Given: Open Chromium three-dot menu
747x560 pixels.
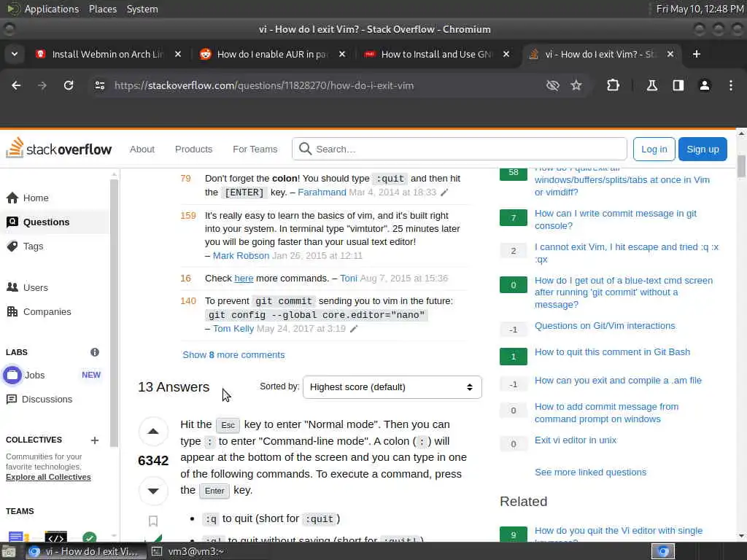Looking at the screenshot, I should point(731,86).
